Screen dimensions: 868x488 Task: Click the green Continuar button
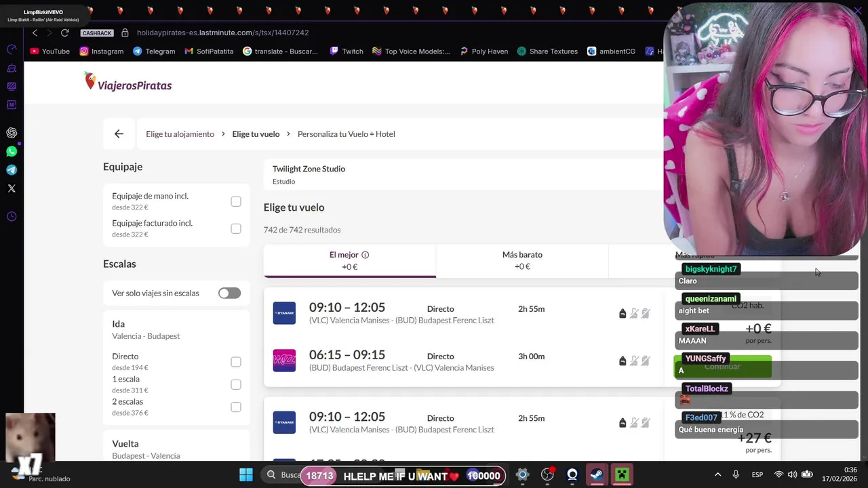click(x=722, y=367)
